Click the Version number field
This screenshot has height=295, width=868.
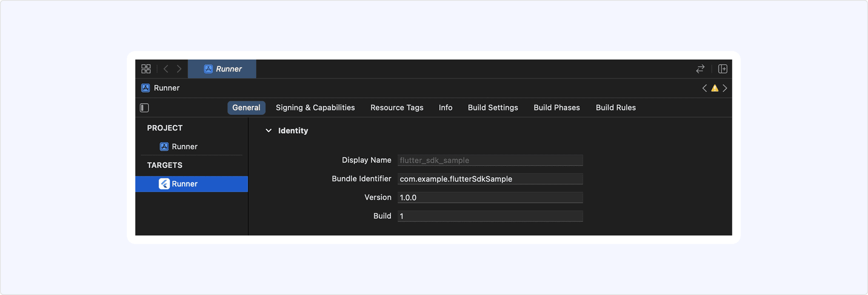coord(490,198)
